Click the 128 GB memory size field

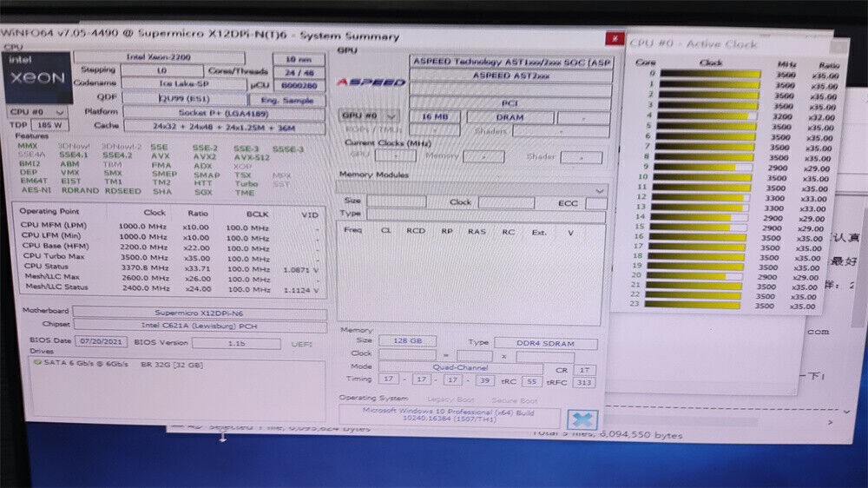(407, 340)
